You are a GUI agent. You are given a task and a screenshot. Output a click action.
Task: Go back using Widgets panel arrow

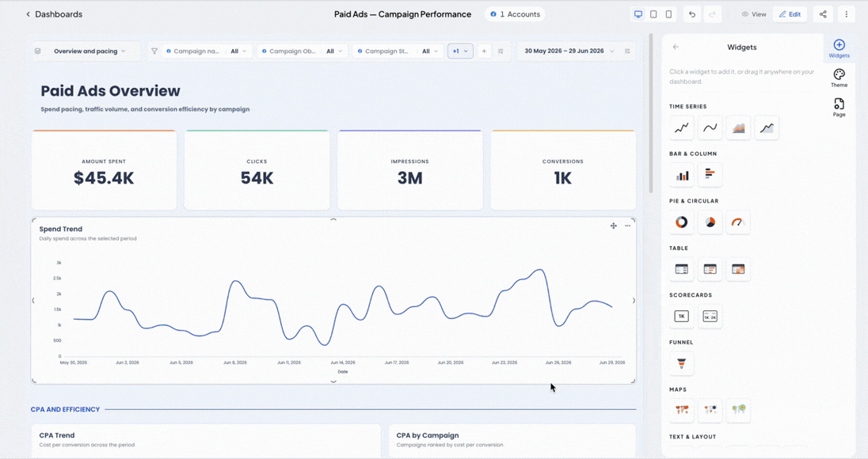point(676,47)
